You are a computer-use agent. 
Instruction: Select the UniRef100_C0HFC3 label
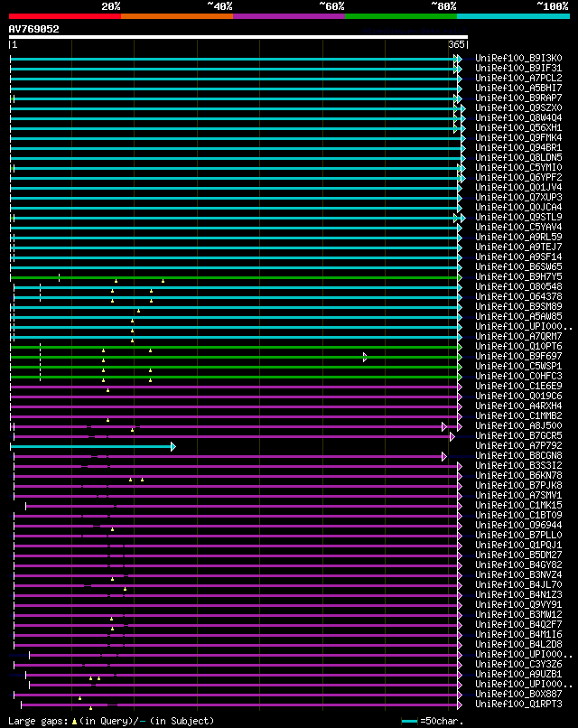pyautogui.click(x=518, y=376)
